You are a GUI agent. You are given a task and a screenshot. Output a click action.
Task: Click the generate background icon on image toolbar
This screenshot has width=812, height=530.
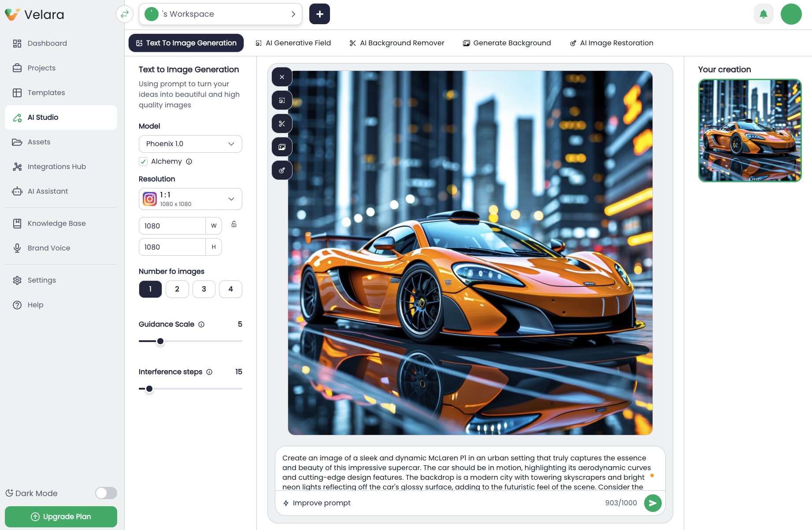click(x=282, y=147)
